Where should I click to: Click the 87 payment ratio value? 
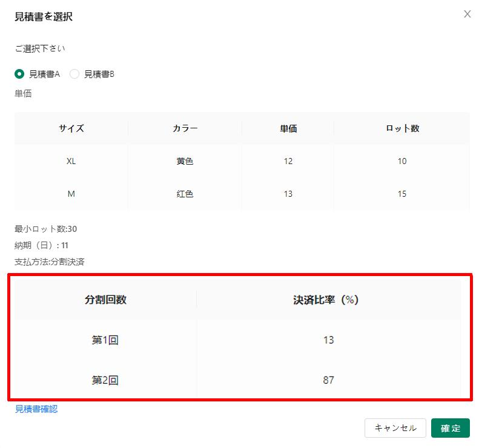point(328,380)
